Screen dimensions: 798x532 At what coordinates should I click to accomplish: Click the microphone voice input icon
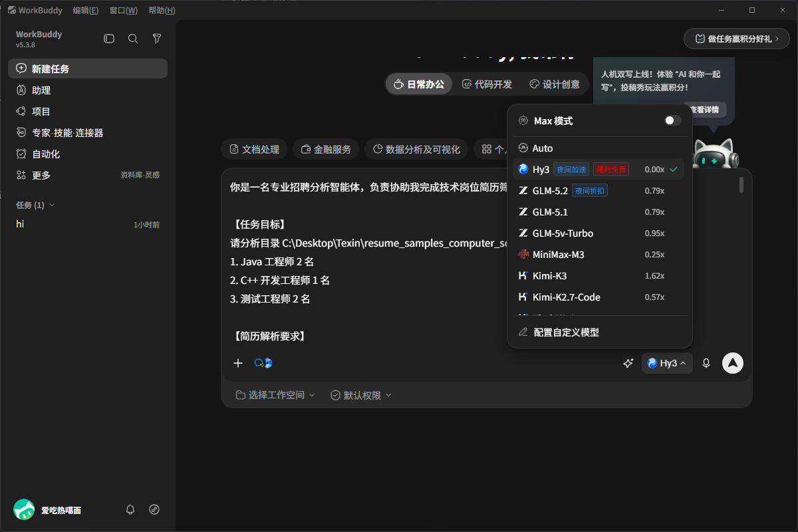point(706,363)
